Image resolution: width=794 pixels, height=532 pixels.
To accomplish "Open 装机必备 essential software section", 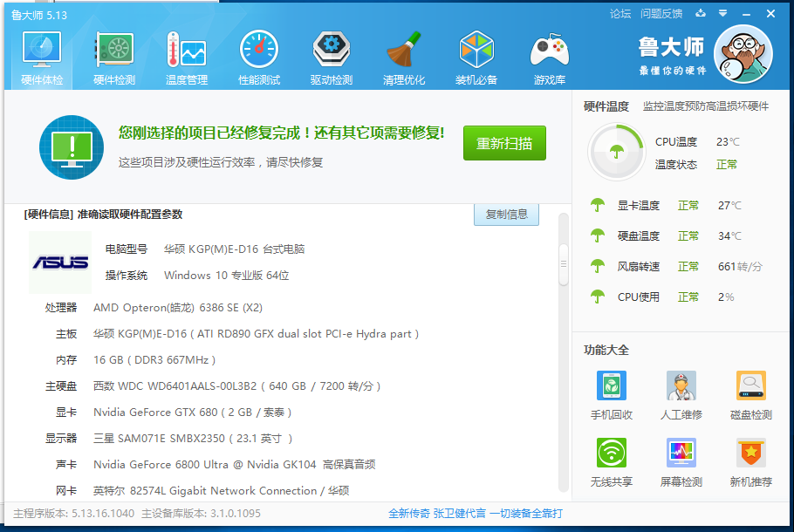I will pos(476,58).
